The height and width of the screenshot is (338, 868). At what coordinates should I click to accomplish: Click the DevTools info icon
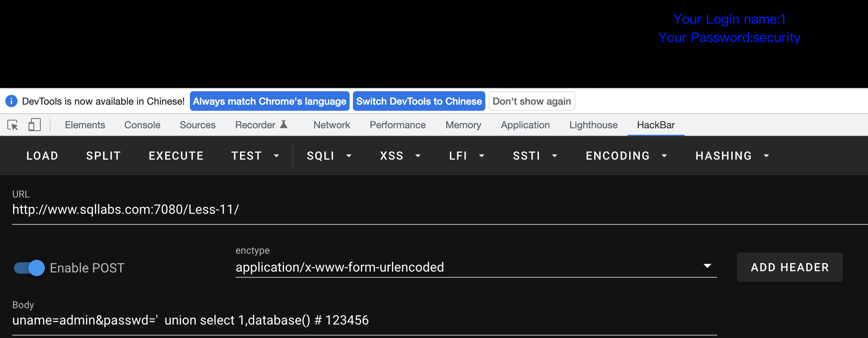[x=11, y=101]
